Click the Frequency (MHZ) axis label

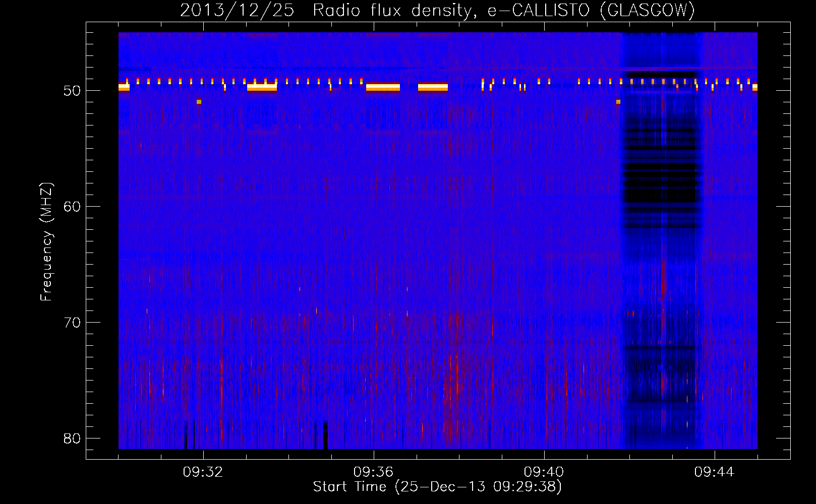pyautogui.click(x=46, y=242)
